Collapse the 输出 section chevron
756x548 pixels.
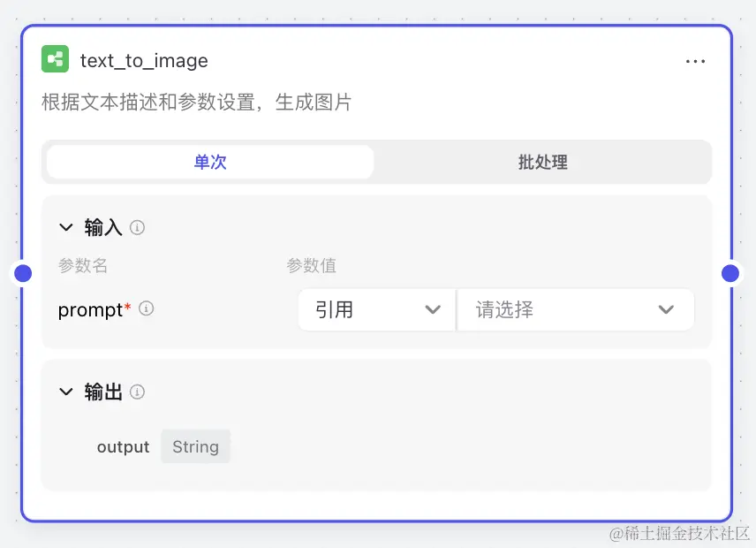(66, 392)
